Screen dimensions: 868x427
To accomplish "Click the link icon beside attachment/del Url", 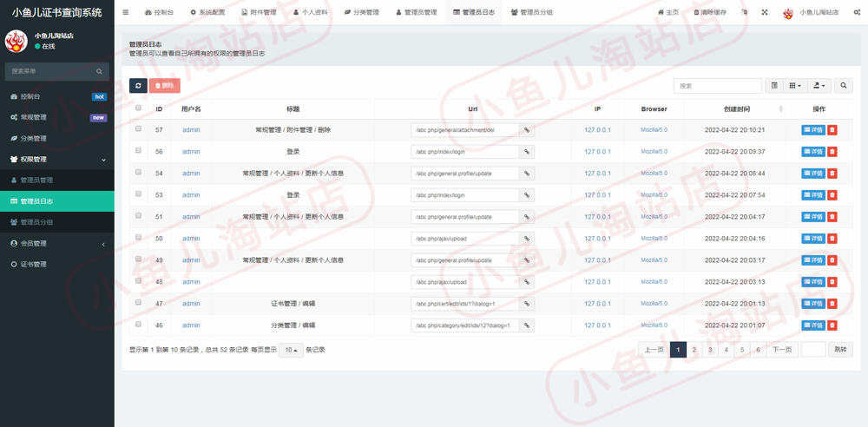I will click(x=527, y=130).
